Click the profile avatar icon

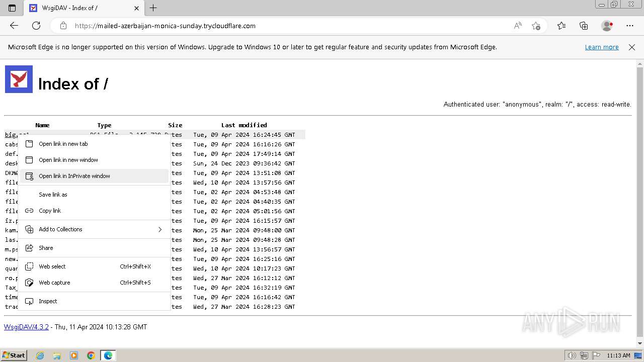[x=607, y=26]
